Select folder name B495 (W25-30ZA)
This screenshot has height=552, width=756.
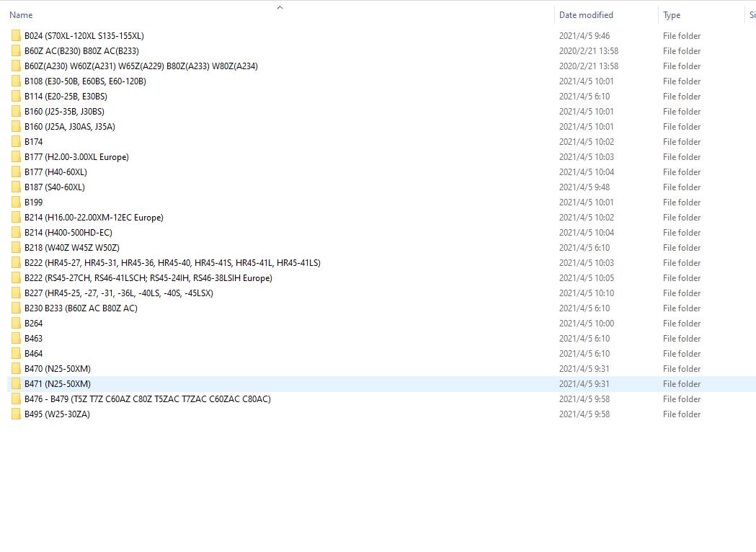57,414
